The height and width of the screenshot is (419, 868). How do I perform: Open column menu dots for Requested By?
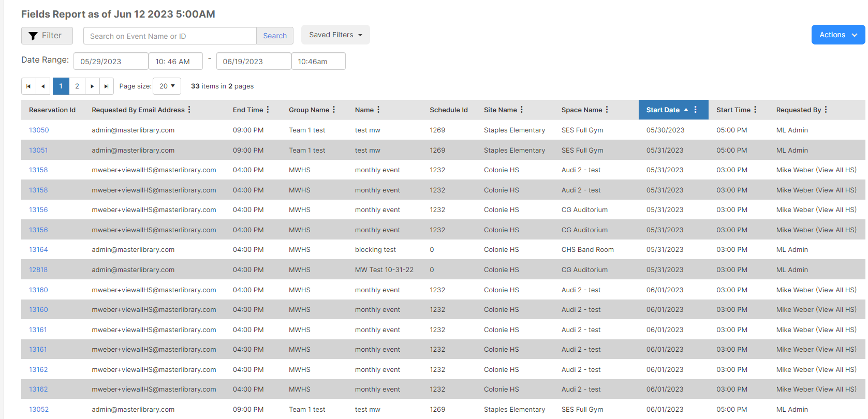pyautogui.click(x=826, y=110)
